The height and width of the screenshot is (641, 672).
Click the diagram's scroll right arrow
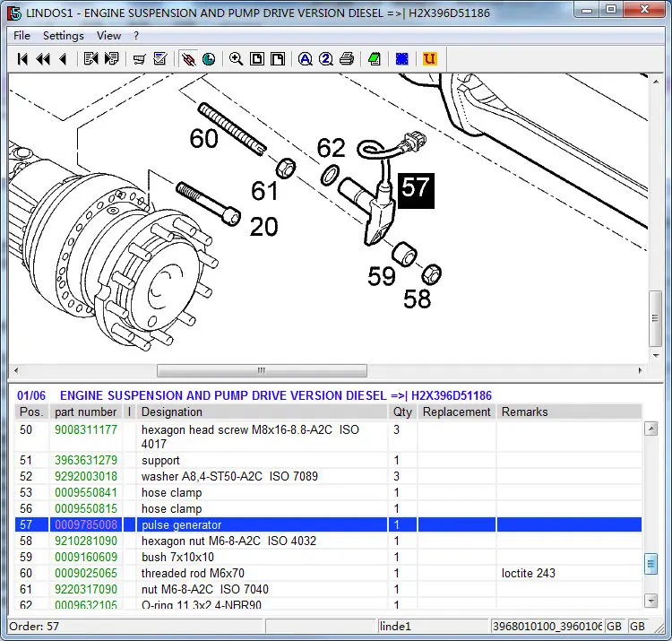click(641, 370)
